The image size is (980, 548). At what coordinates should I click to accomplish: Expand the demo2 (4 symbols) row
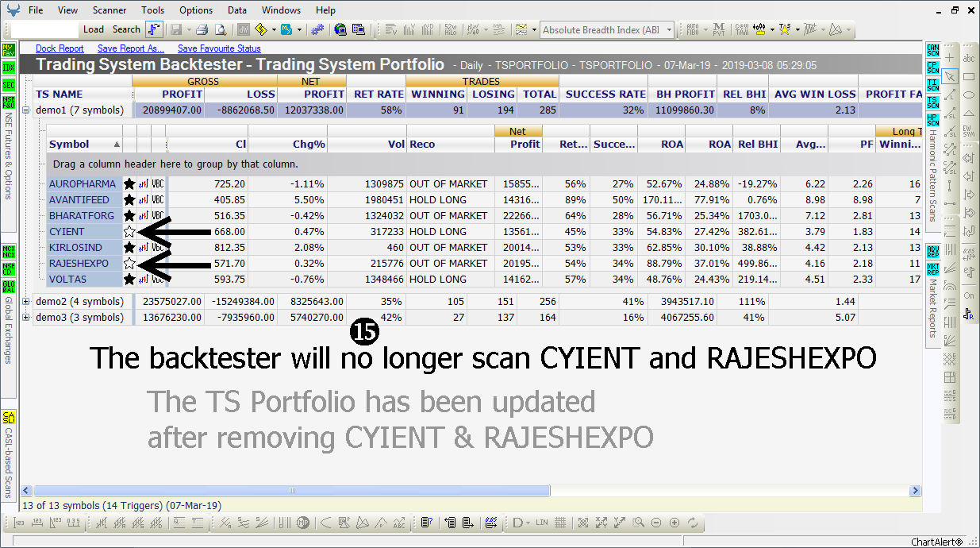point(26,301)
